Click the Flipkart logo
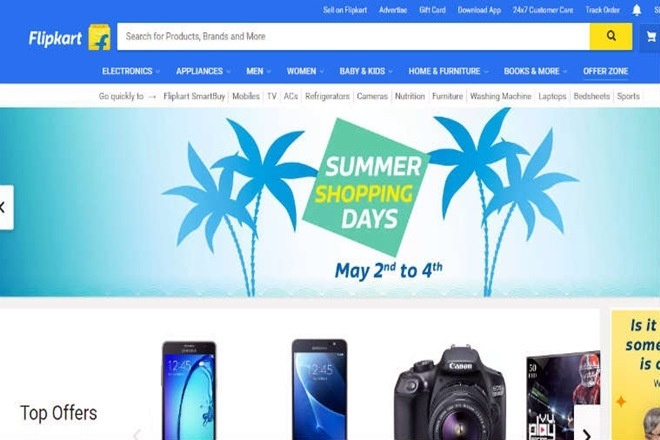 click(x=69, y=38)
